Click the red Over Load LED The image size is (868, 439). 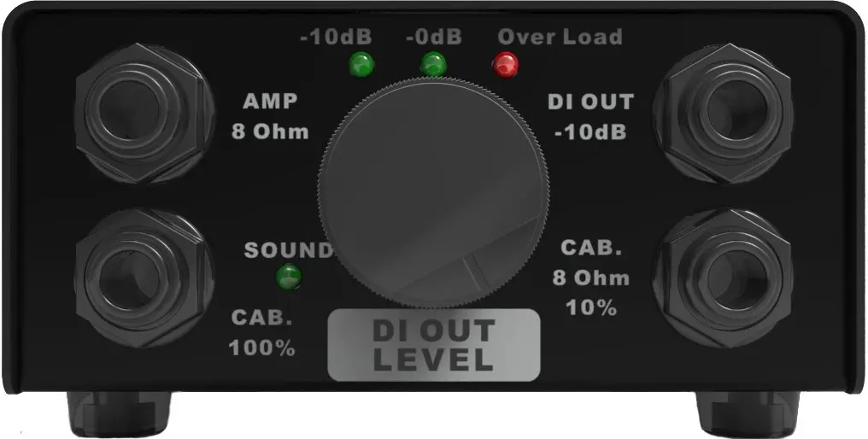tap(506, 64)
